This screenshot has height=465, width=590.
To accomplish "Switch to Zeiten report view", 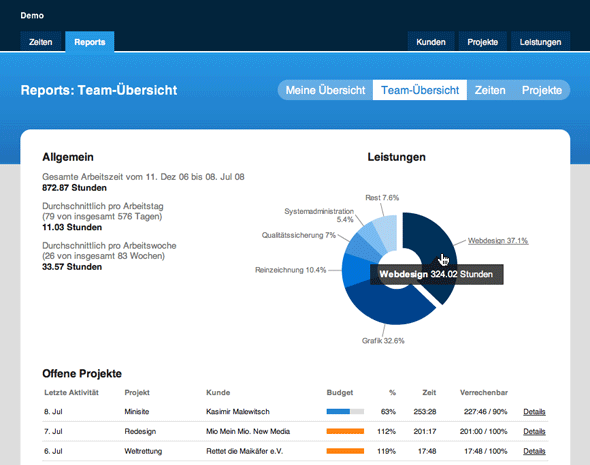I will [x=490, y=90].
